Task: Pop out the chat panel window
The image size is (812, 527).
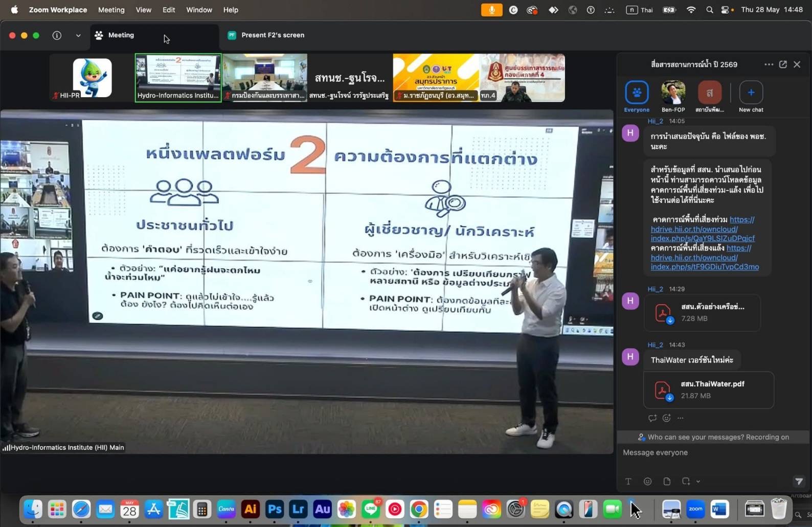Action: [783, 64]
